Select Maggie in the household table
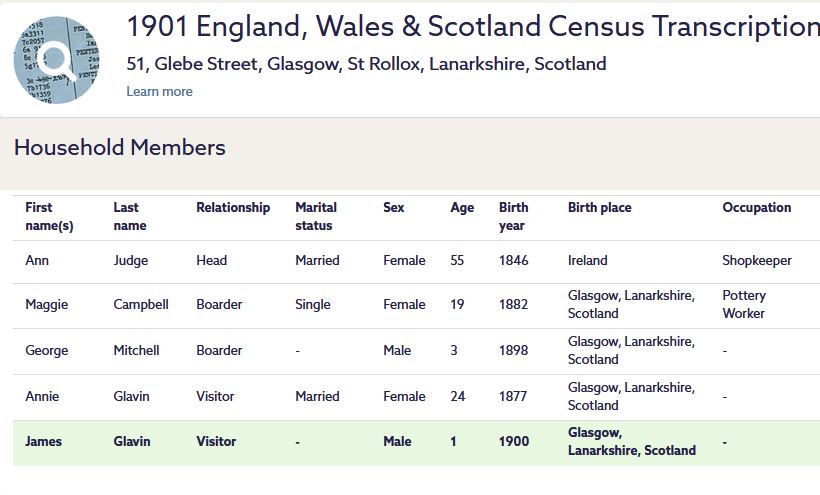820x495 pixels. pos(45,305)
